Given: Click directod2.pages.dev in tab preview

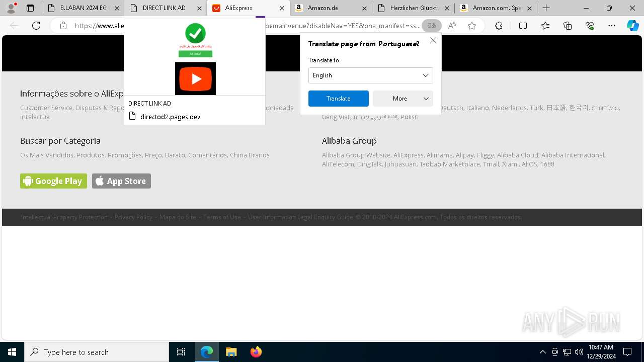Looking at the screenshot, I should tap(170, 117).
